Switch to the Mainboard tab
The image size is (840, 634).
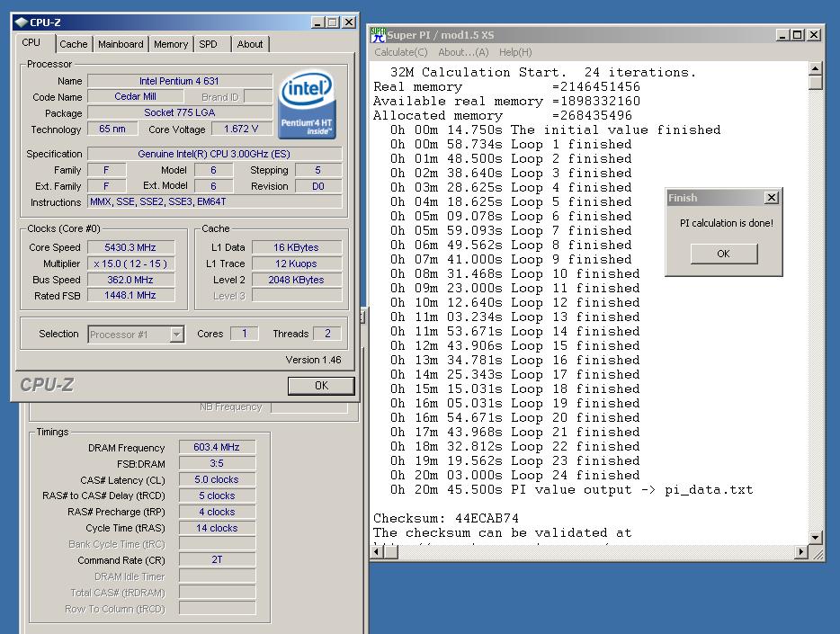coord(121,44)
